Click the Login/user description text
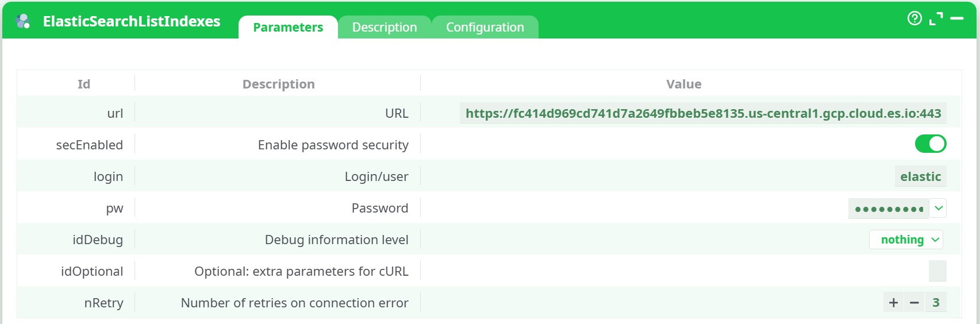This screenshot has width=980, height=324. point(376,176)
